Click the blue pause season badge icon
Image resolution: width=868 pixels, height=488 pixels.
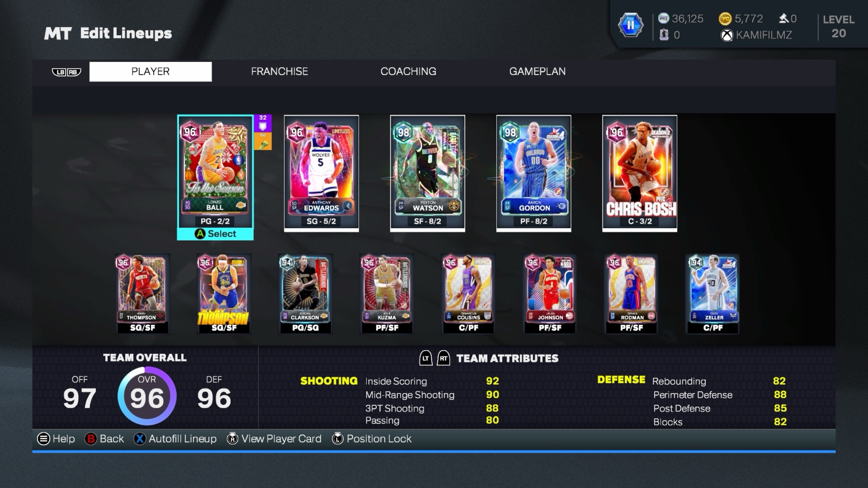630,25
